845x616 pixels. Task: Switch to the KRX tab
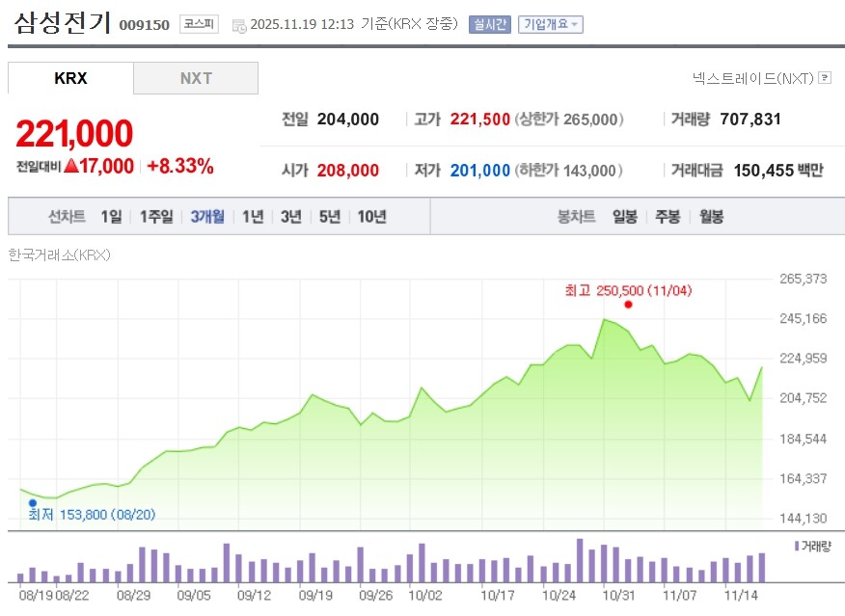click(x=70, y=78)
